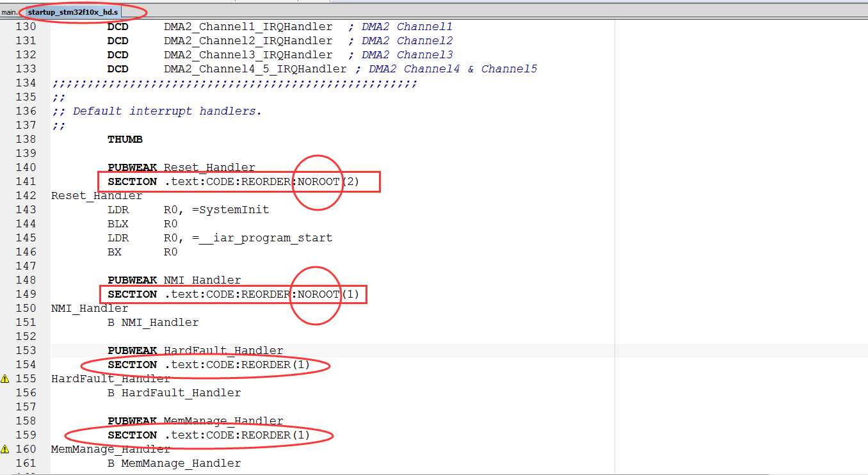Click the 'DMA2 Channel2' comment on line 131
Screen dimensions: 868x475
coord(407,41)
